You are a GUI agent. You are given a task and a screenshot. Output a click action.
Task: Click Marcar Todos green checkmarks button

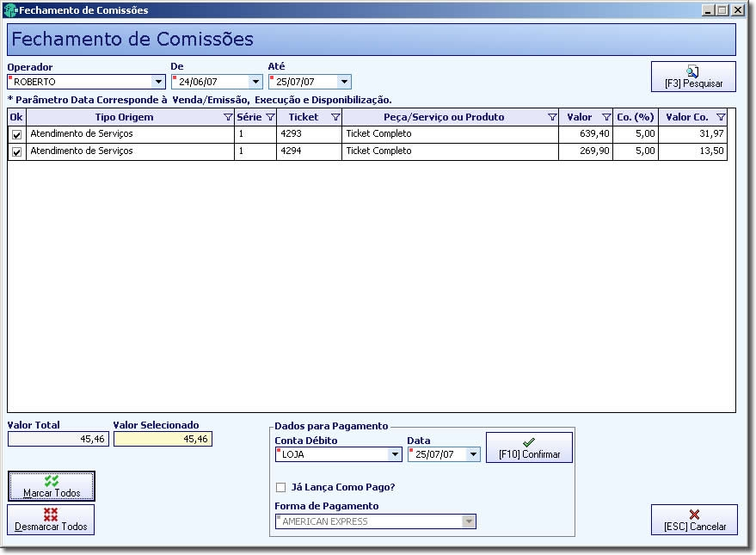[x=52, y=486]
